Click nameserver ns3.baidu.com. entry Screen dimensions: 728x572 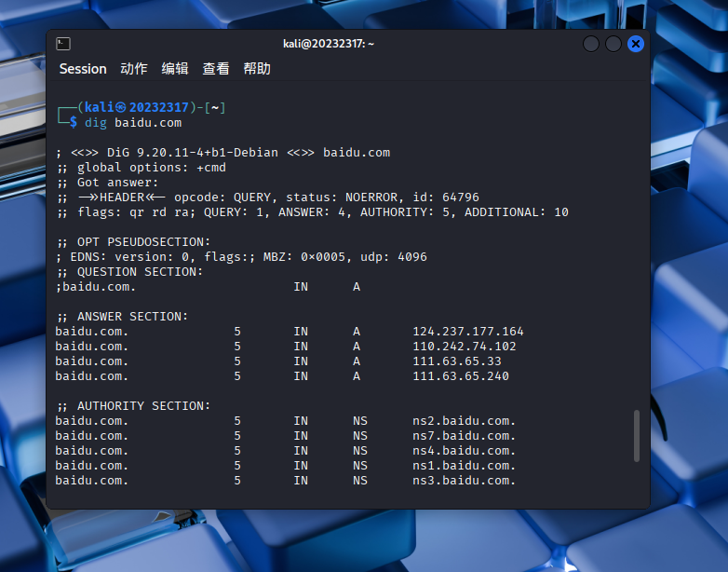click(x=465, y=481)
